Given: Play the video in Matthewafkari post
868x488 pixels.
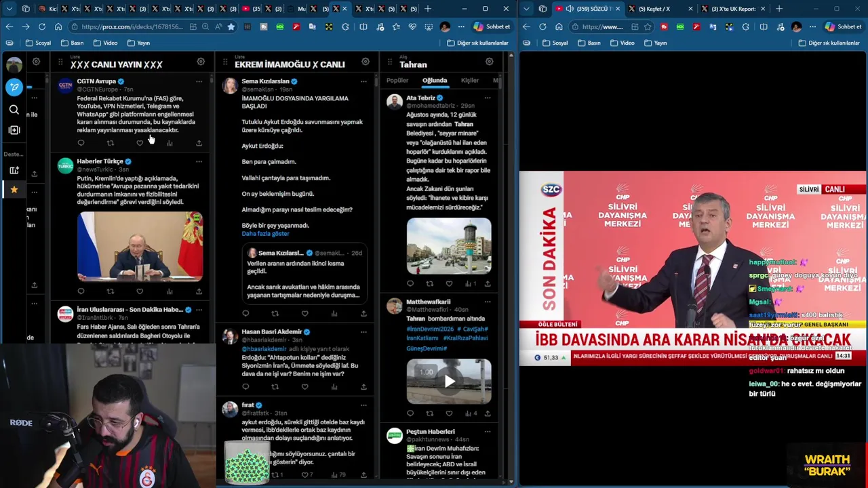Looking at the screenshot, I should pos(449,382).
